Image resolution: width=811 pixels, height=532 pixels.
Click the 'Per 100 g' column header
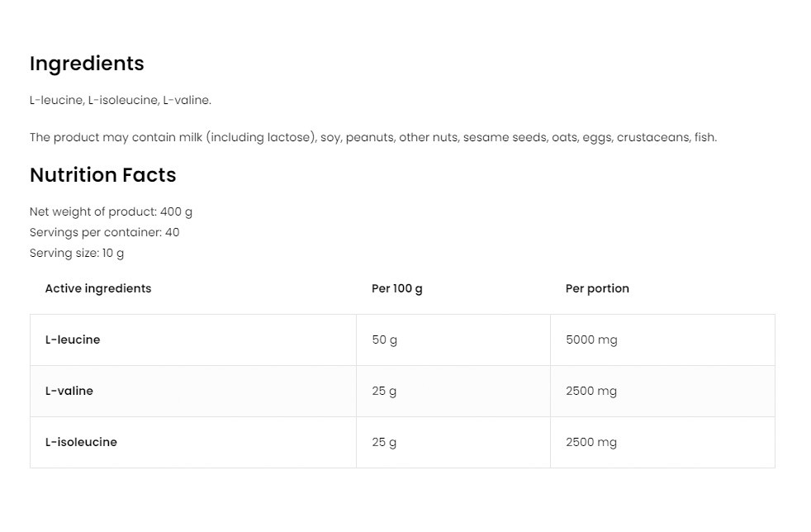(x=397, y=288)
